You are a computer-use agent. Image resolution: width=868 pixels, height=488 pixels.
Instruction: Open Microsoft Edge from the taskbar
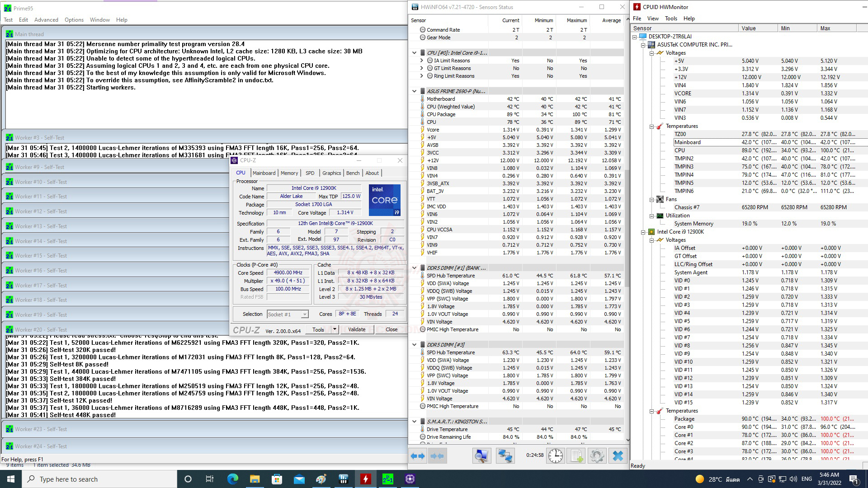[232, 479]
